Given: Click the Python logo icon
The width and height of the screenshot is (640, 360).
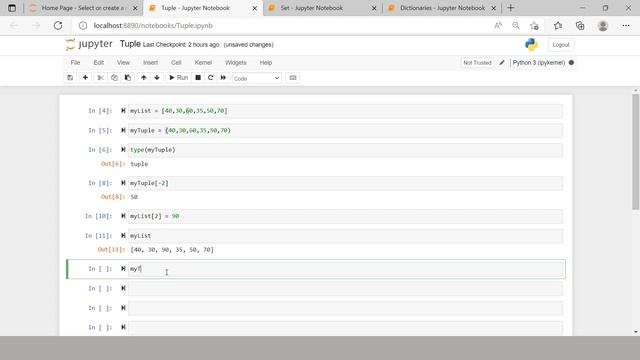Looking at the screenshot, I should (x=531, y=44).
